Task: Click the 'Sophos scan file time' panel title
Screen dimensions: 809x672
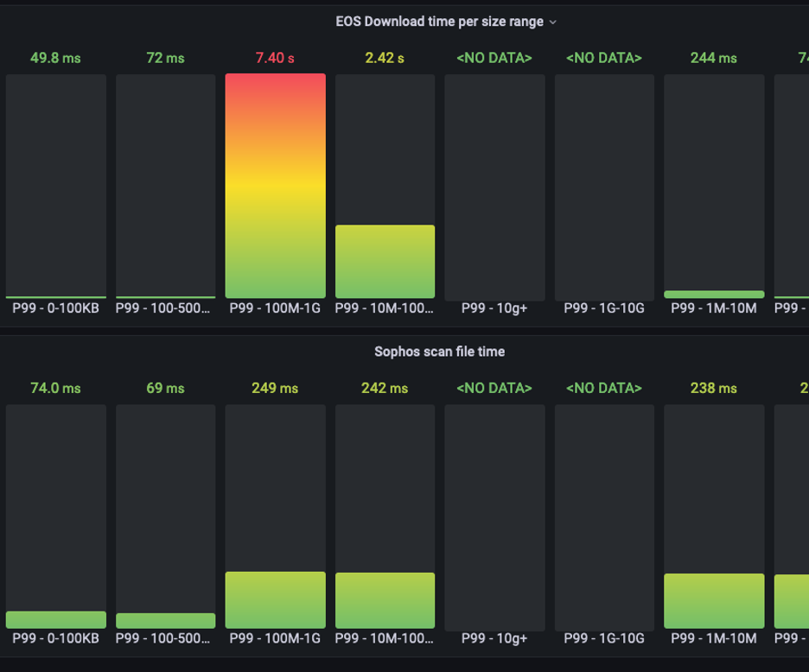Action: [x=439, y=352]
